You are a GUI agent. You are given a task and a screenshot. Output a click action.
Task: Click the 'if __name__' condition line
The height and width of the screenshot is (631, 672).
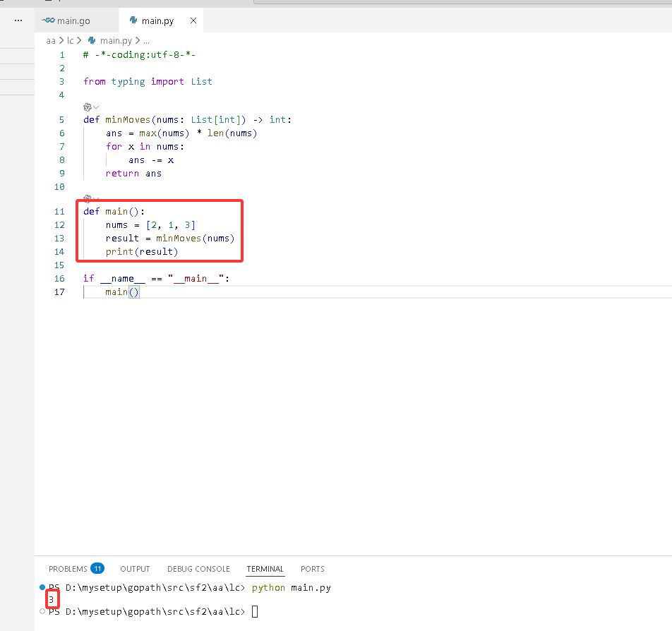click(157, 279)
